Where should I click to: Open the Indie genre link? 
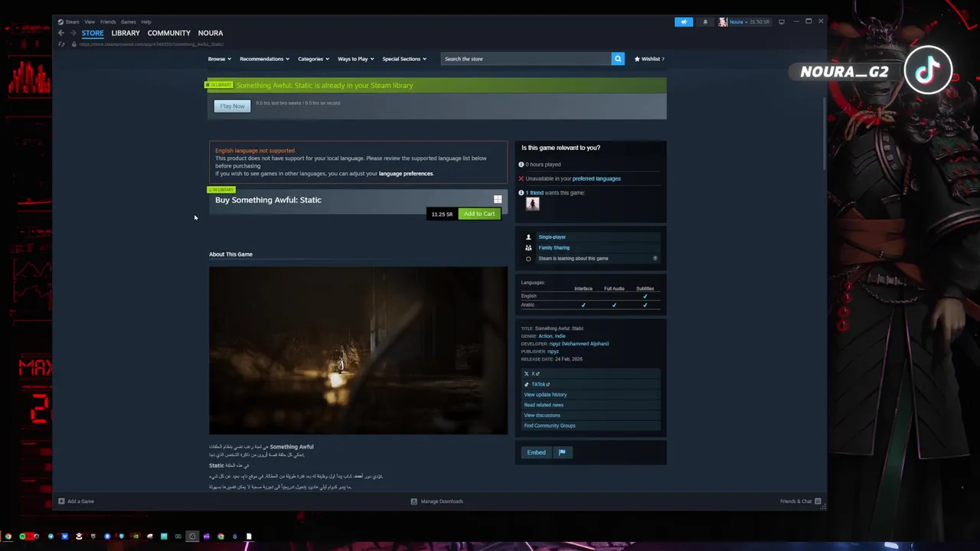pyautogui.click(x=560, y=336)
